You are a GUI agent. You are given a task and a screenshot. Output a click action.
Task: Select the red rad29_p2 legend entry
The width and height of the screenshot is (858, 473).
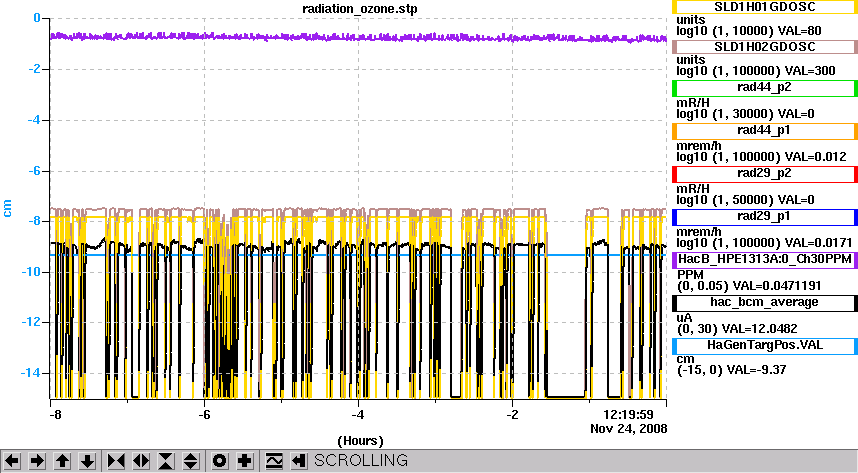pos(764,174)
